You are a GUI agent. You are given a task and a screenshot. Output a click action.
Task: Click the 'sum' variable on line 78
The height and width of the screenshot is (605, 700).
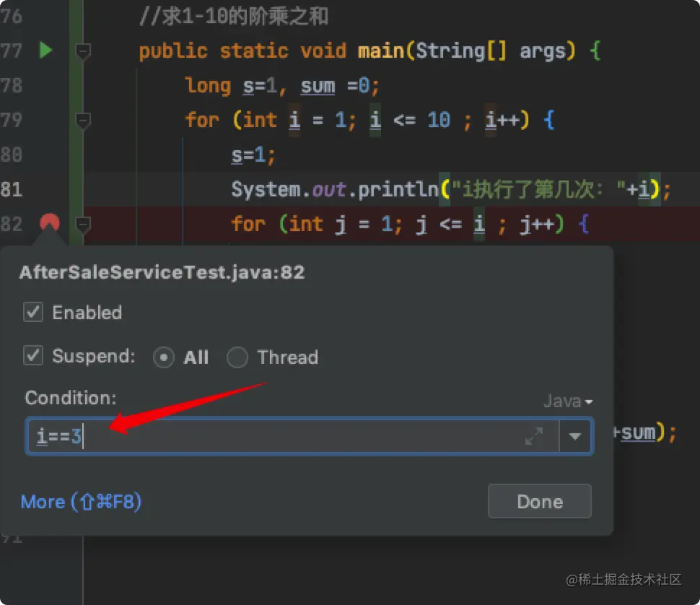point(318,85)
